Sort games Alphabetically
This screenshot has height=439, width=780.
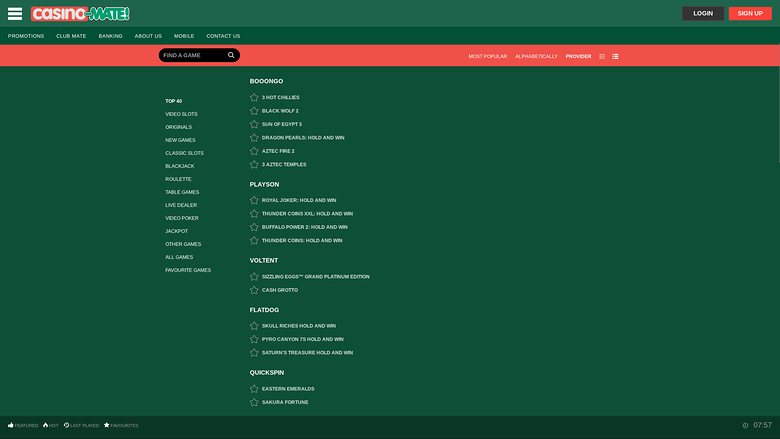(x=536, y=57)
